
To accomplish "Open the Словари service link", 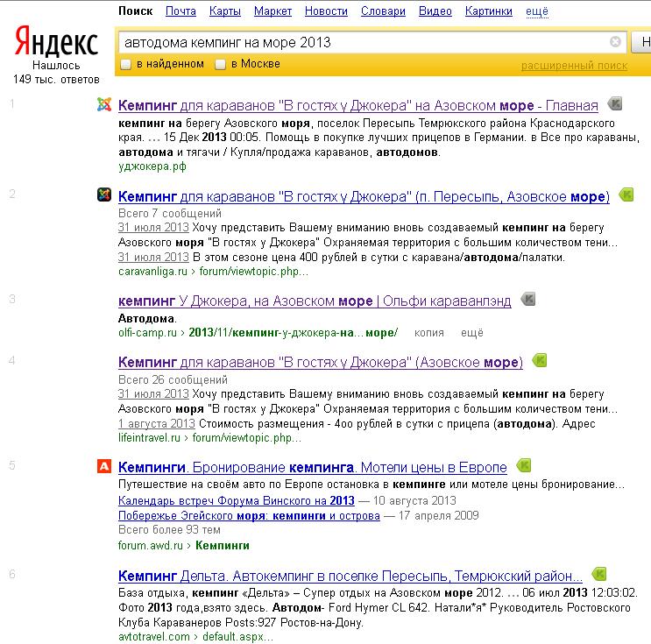I will click(383, 11).
